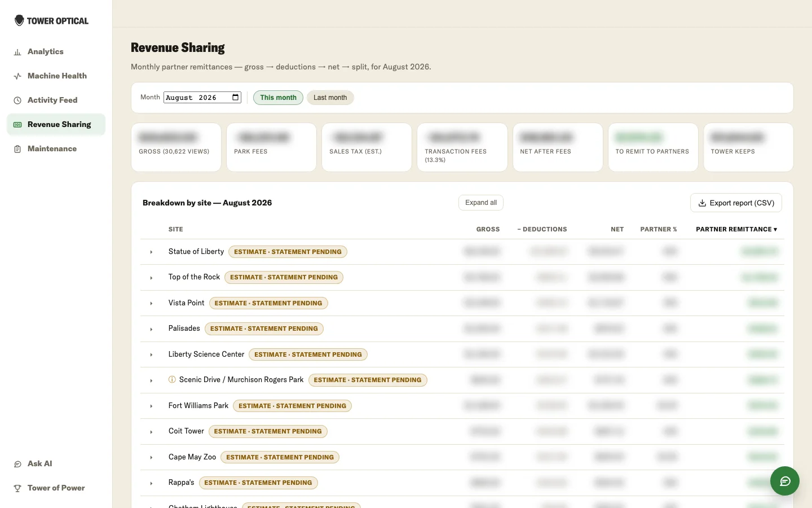Sort by Partner Remittance column
Viewport: 812px width, 508px height.
pyautogui.click(x=736, y=229)
